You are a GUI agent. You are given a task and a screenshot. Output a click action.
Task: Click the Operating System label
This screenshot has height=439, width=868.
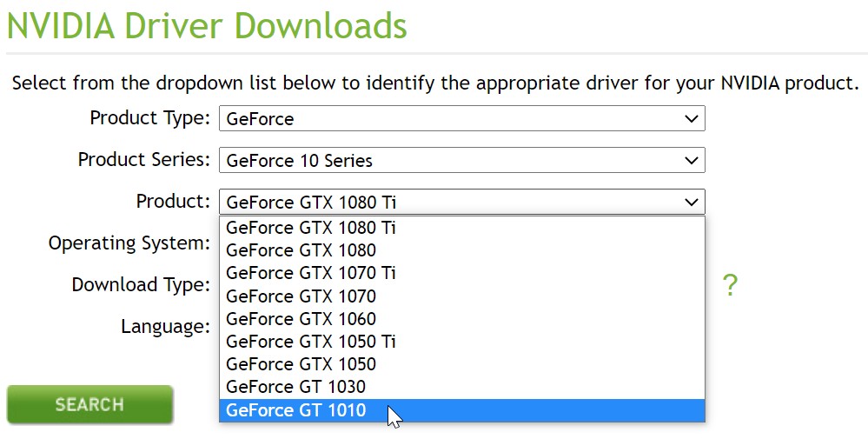(129, 243)
